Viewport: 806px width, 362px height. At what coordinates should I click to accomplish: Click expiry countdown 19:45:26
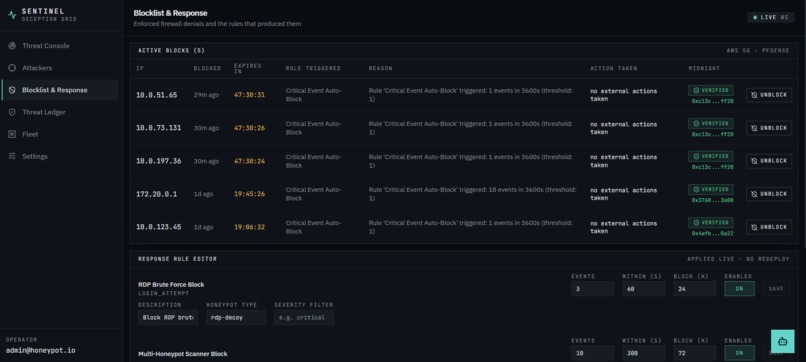click(x=249, y=194)
